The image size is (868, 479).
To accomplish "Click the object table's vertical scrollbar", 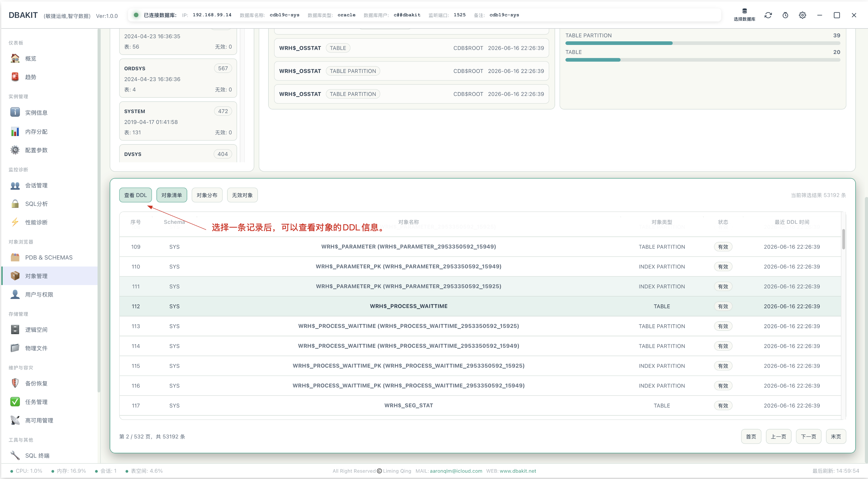I will click(844, 239).
